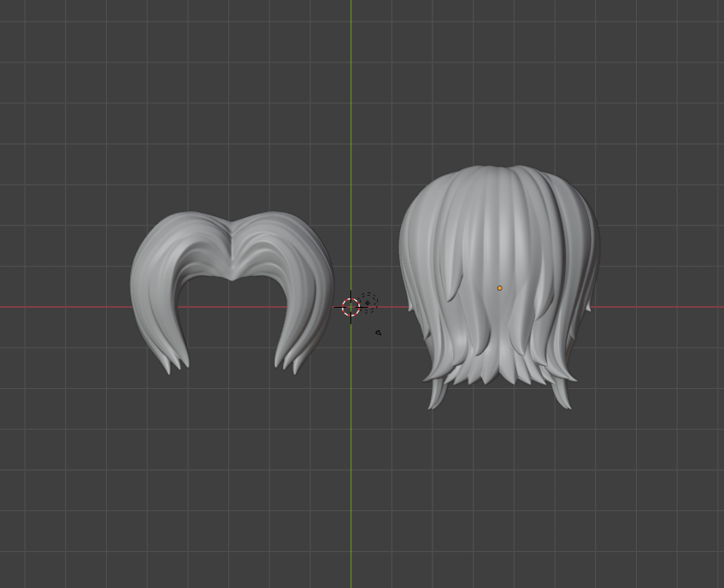Click the top crown of the full hair

(x=500, y=175)
